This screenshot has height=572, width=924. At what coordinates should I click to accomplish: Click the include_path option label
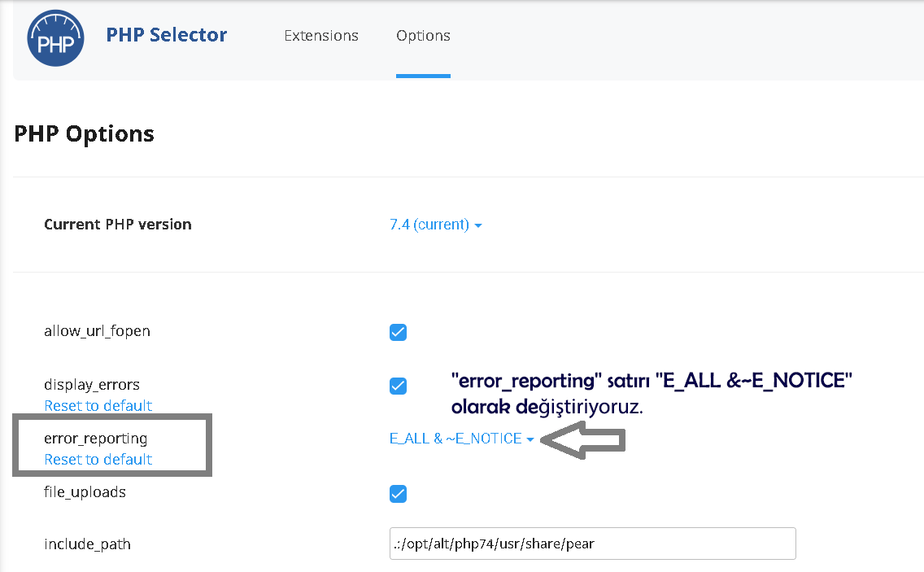pos(87,544)
